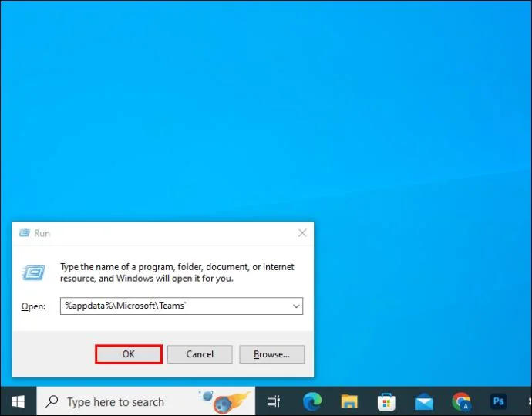Open File Explorer from the taskbar
The width and height of the screenshot is (532, 416).
click(349, 401)
